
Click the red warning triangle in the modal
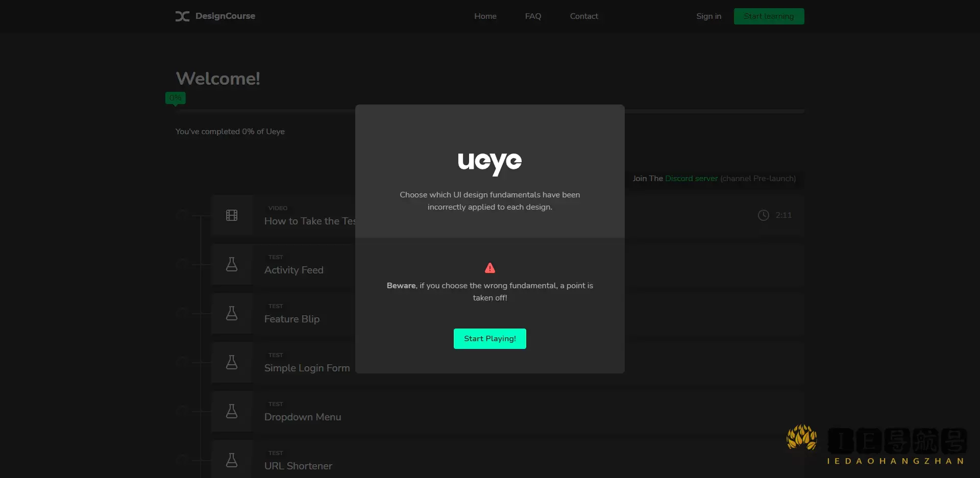pos(489,267)
